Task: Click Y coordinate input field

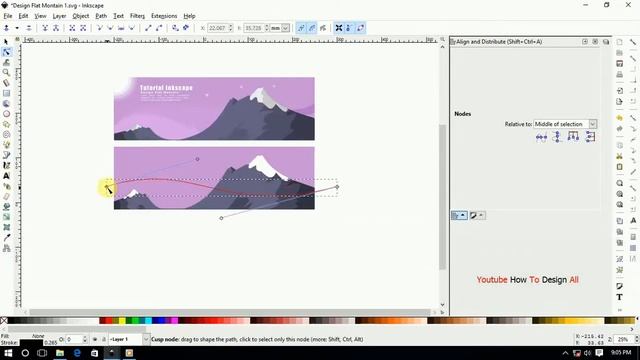Action: pyautogui.click(x=256, y=28)
